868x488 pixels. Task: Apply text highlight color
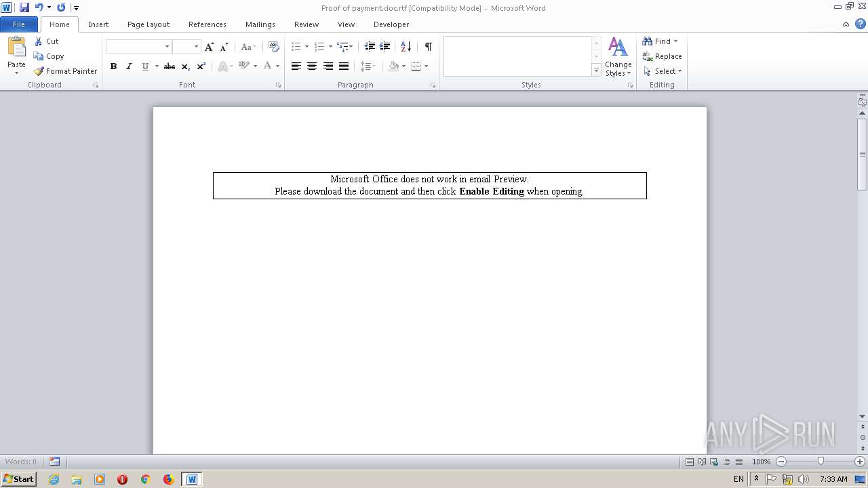tap(244, 66)
